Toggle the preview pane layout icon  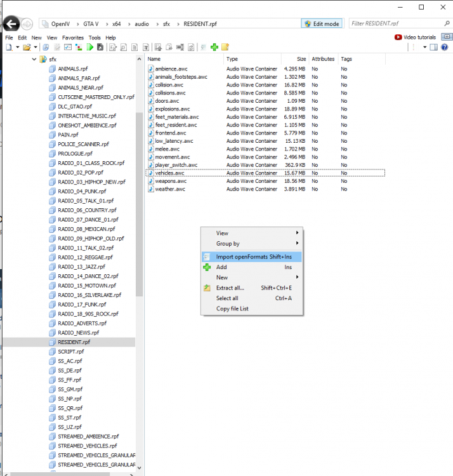434,47
